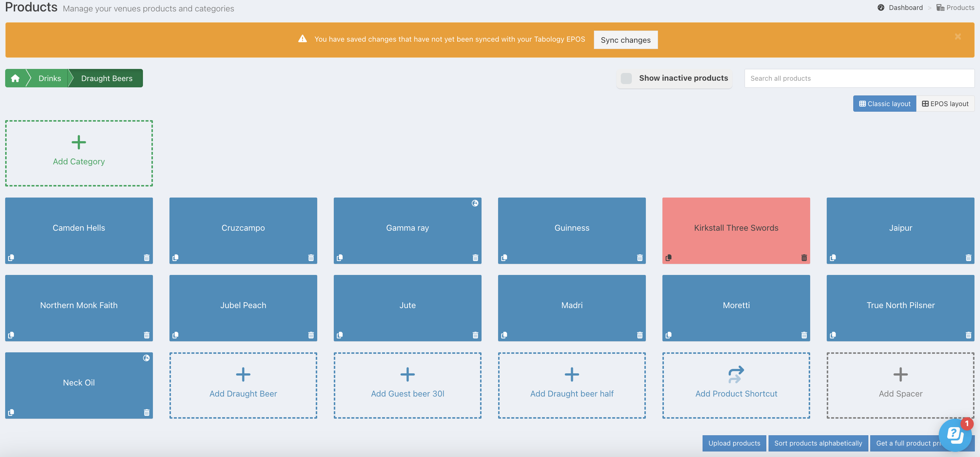Copy the True North Pilsner product
Viewport: 980px width, 457px height.
tap(833, 335)
